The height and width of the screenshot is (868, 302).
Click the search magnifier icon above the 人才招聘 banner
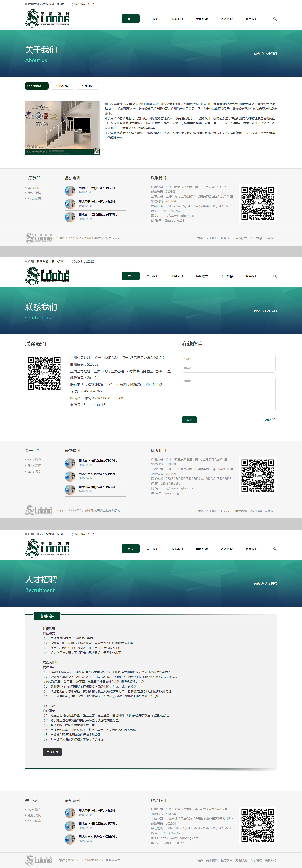tap(275, 549)
